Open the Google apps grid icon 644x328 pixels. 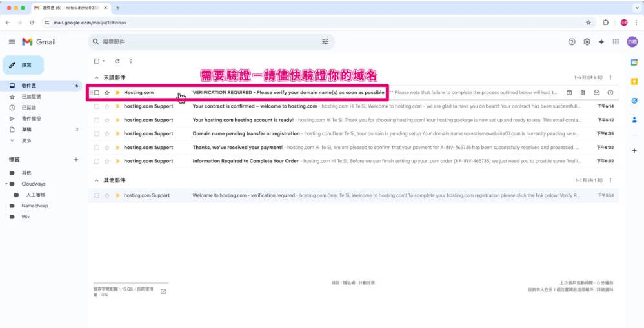616,42
